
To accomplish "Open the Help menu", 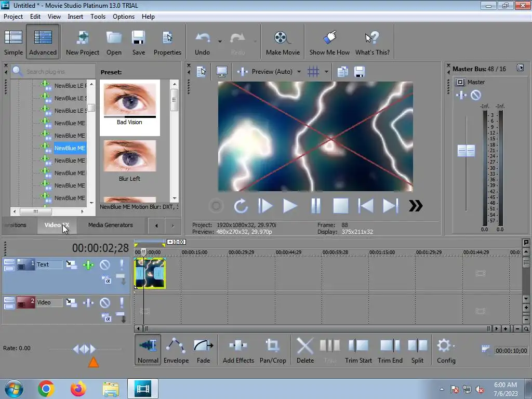I will 148,16.
